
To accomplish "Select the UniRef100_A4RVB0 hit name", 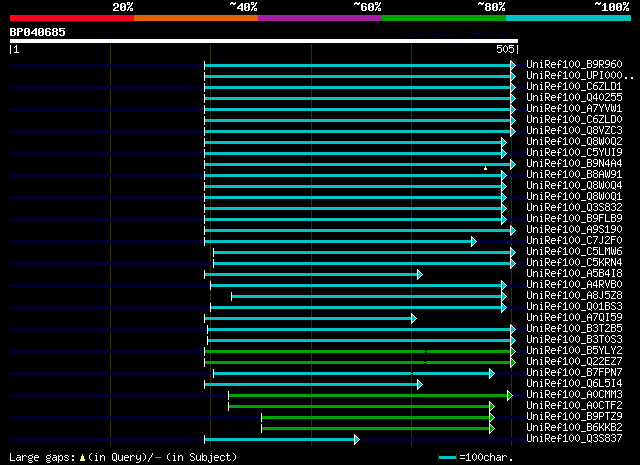I will click(x=574, y=284).
